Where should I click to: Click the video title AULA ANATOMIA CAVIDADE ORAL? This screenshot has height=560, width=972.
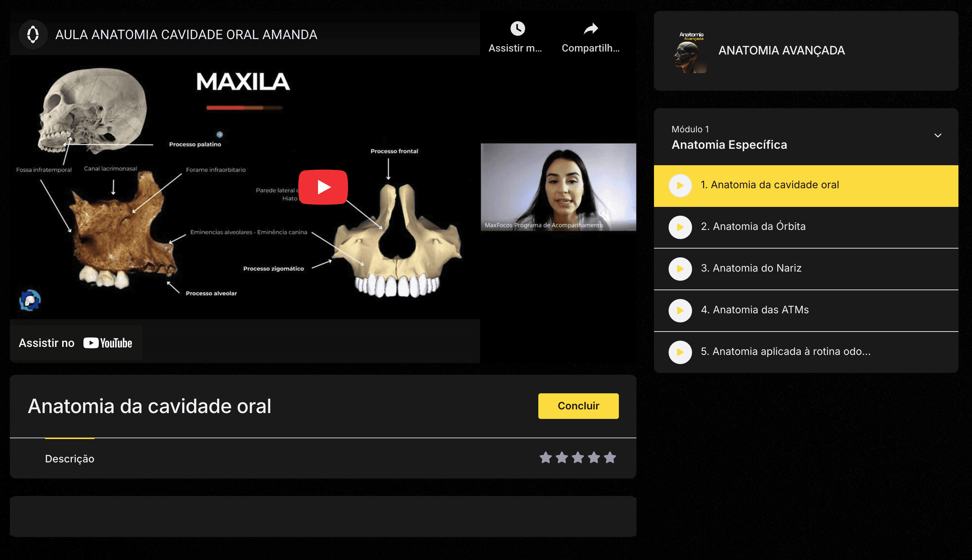(x=186, y=35)
